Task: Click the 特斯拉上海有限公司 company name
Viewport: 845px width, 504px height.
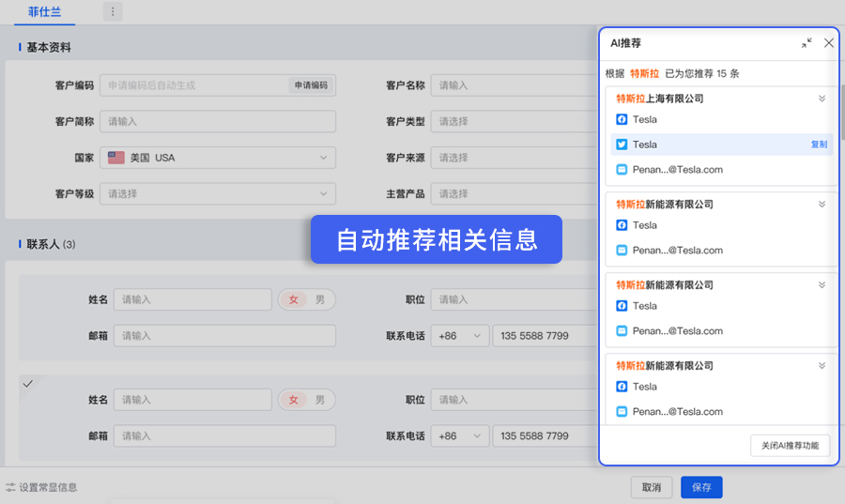Action: [660, 99]
